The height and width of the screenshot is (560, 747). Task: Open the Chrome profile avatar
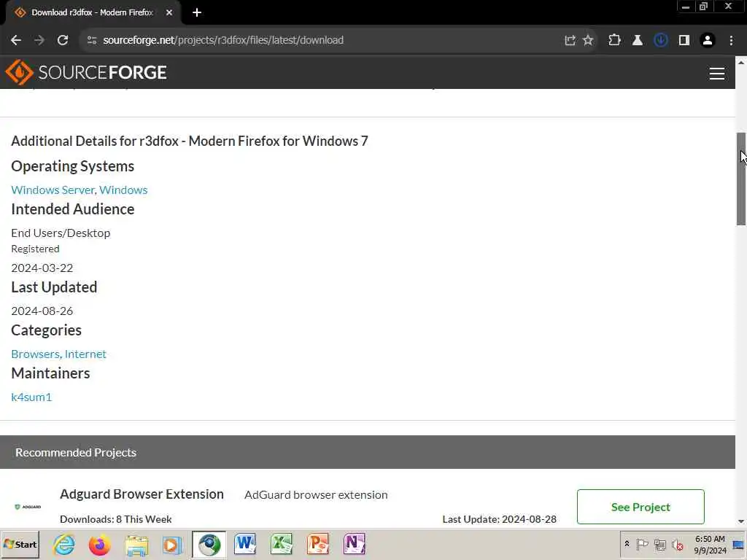(708, 41)
